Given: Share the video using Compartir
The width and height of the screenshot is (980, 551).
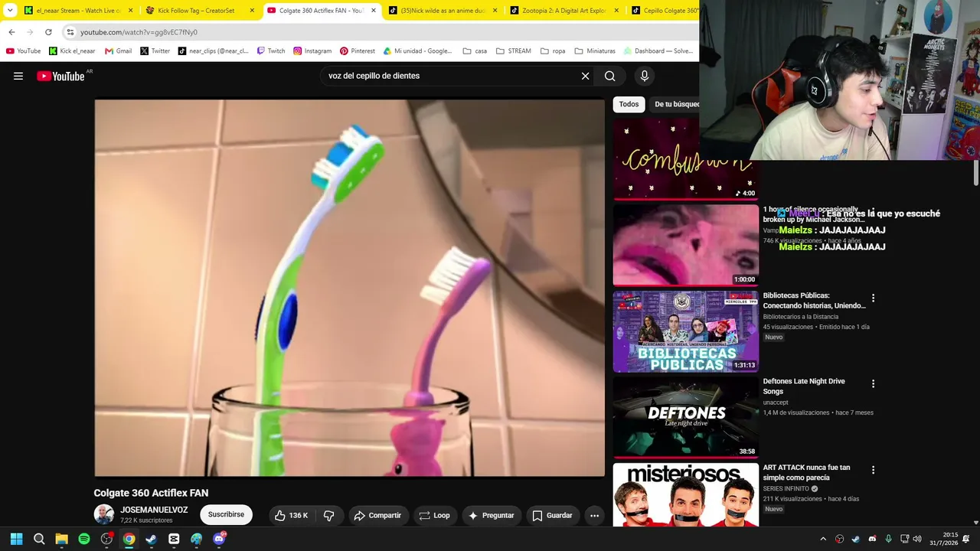Looking at the screenshot, I should (x=377, y=516).
